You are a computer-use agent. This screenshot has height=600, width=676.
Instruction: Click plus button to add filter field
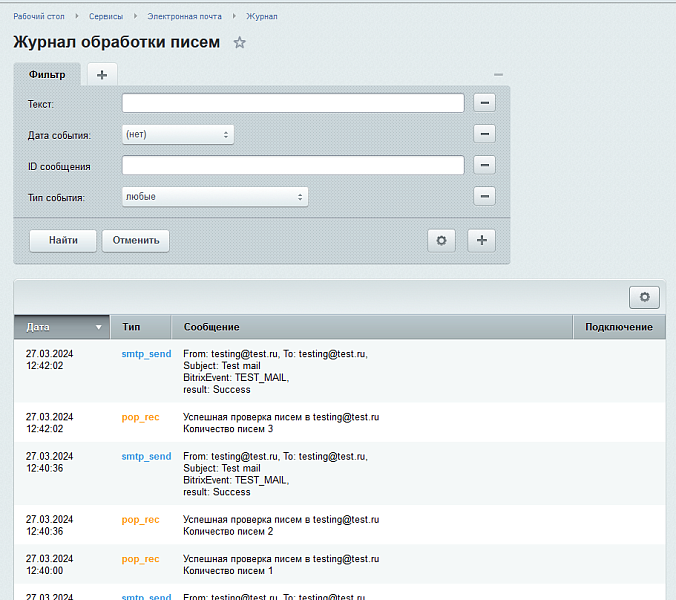tap(482, 240)
